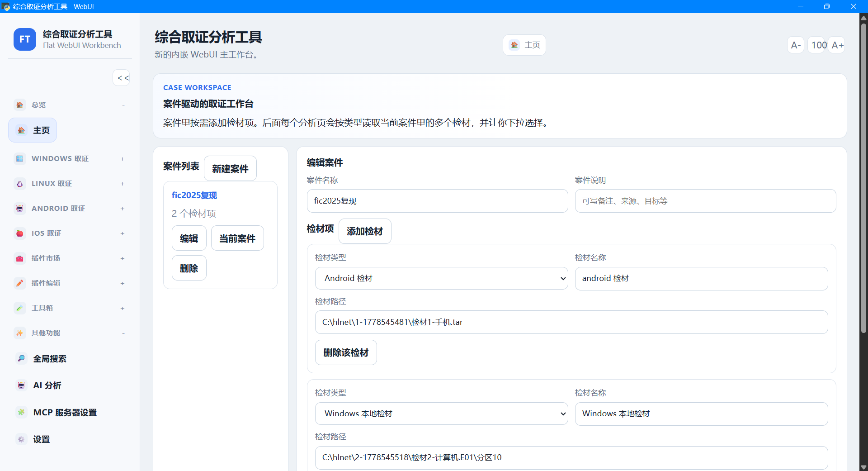
Task: Click the 案件列表 heading
Action: tap(181, 166)
